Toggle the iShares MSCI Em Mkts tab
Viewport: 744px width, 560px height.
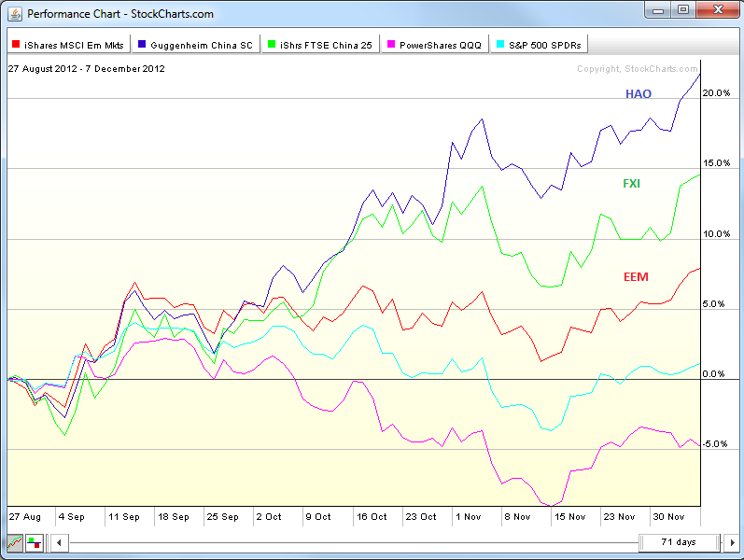[x=69, y=45]
